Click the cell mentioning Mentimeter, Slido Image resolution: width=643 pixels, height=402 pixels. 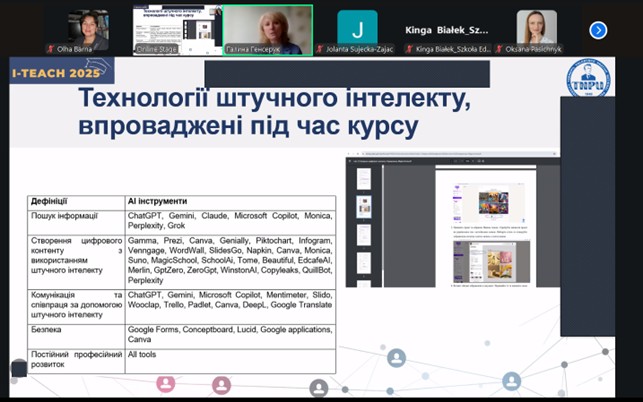click(x=230, y=307)
